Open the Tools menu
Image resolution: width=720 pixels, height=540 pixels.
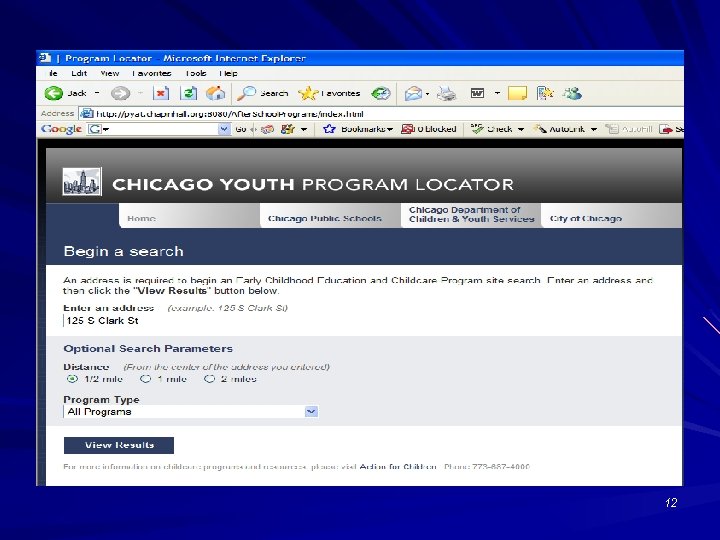pos(196,73)
